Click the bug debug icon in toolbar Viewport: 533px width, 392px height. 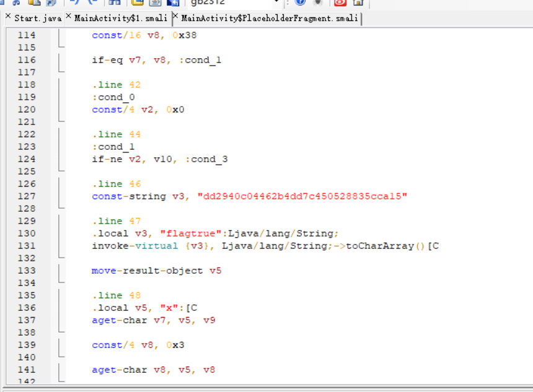[x=318, y=2]
